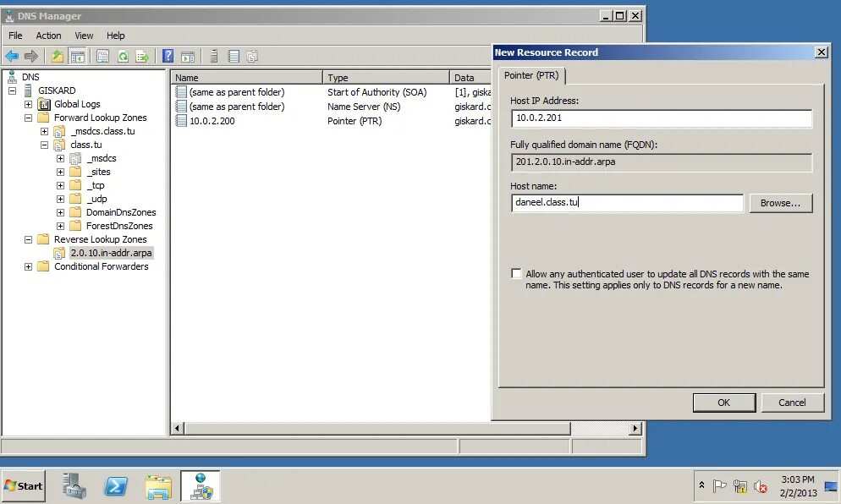The image size is (841, 504).
Task: Click the horizontal scrollbar left arrow
Action: click(x=178, y=428)
